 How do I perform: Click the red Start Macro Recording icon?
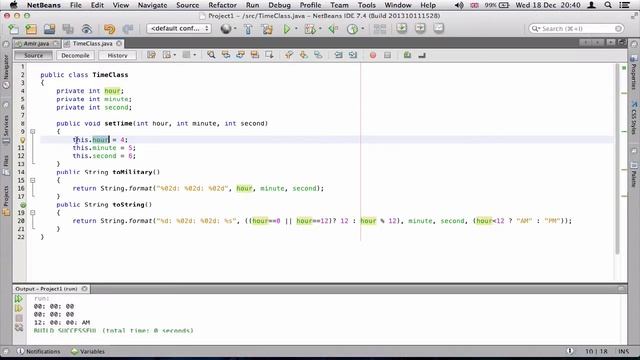pos(373,55)
